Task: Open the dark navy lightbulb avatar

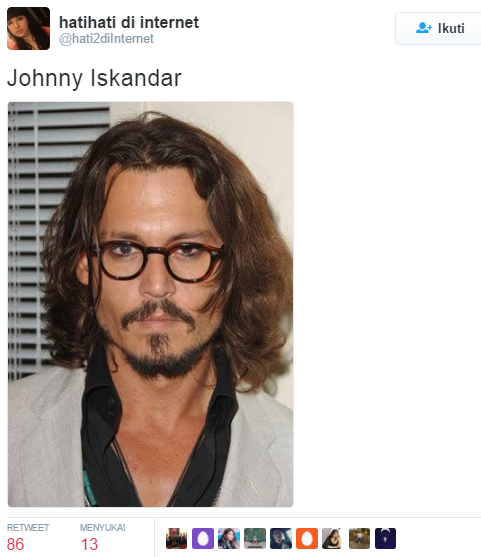Action: 385,539
